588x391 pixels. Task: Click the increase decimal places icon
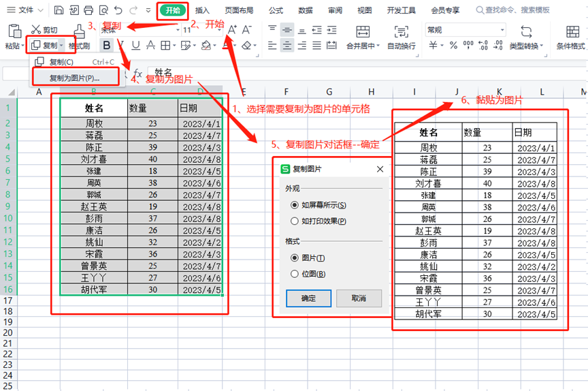click(x=483, y=46)
